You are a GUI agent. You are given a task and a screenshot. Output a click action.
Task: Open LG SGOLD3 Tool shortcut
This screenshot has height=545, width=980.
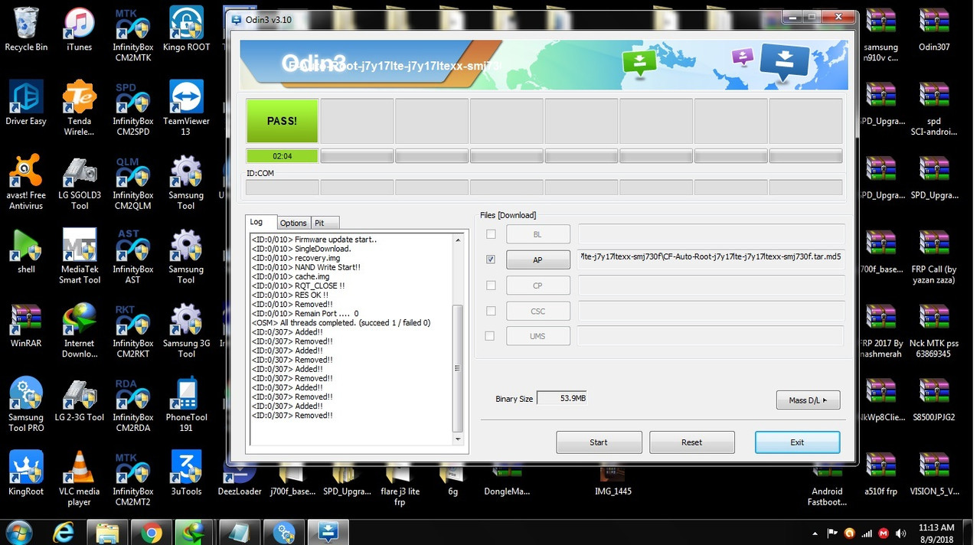[79, 183]
